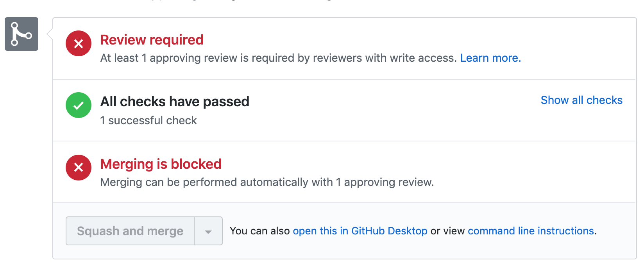Screen dimensions: 644x268
Task: Open this pull request in GitHub Desktop
Action: 360,231
